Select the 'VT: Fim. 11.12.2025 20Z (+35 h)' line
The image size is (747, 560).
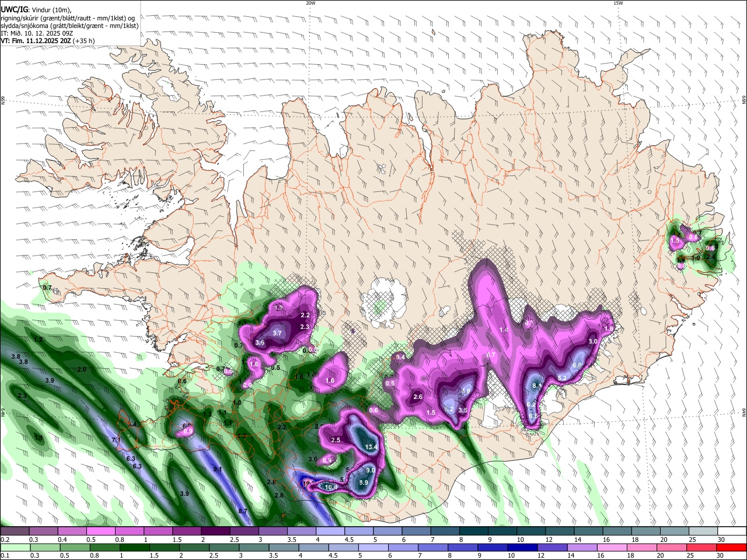[x=47, y=41]
